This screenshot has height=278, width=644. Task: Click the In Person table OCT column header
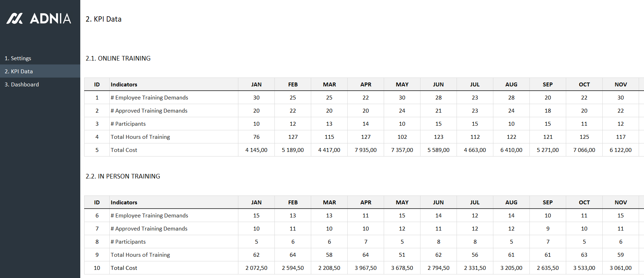click(584, 202)
